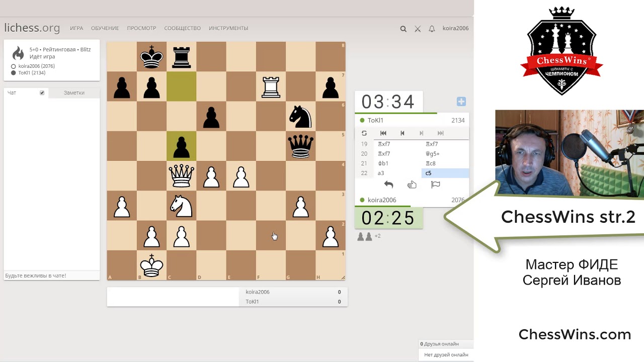Select move 21 white Kb1
644x362 pixels.
tap(397, 163)
